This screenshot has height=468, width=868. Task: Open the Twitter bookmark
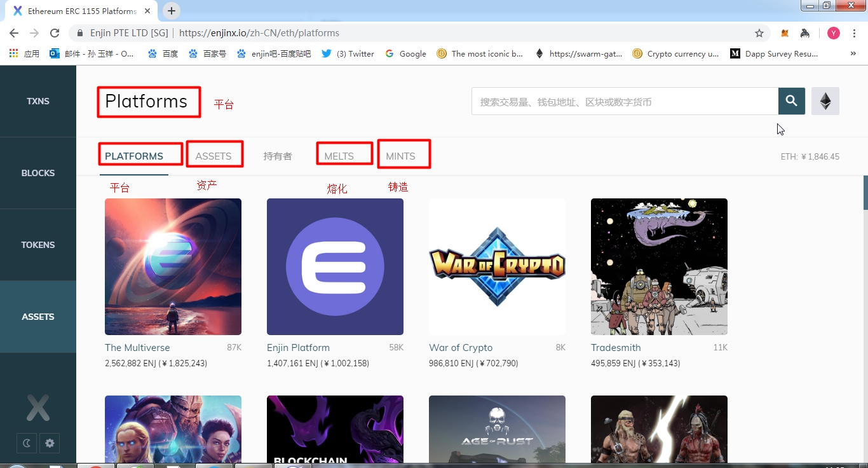pyautogui.click(x=348, y=54)
